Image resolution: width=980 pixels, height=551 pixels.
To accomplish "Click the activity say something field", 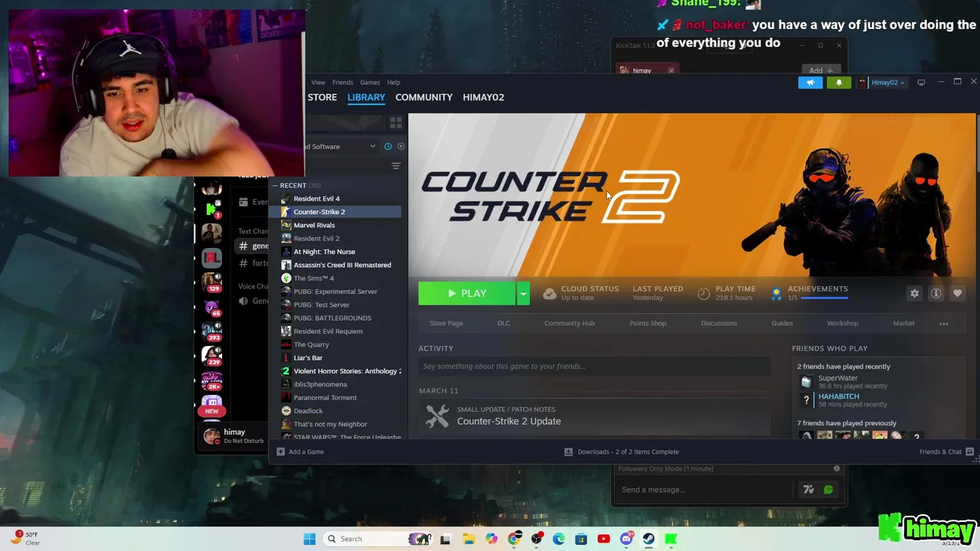I will [x=594, y=367].
